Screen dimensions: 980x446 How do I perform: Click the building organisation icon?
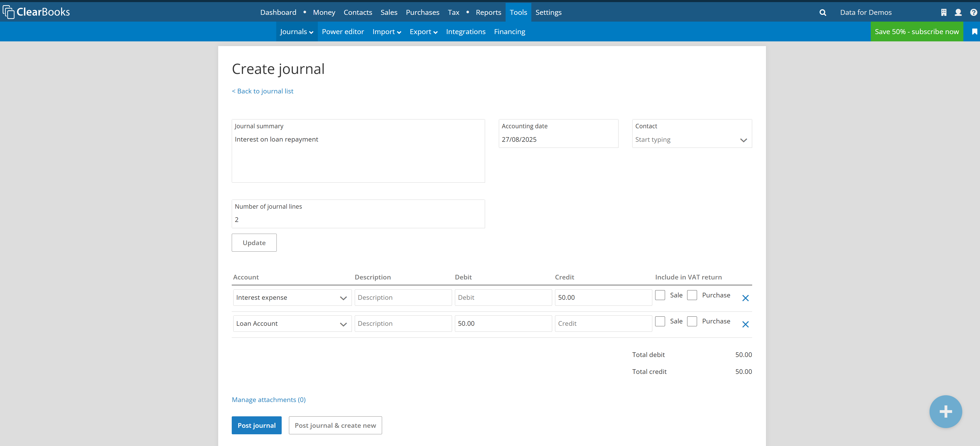tap(944, 12)
